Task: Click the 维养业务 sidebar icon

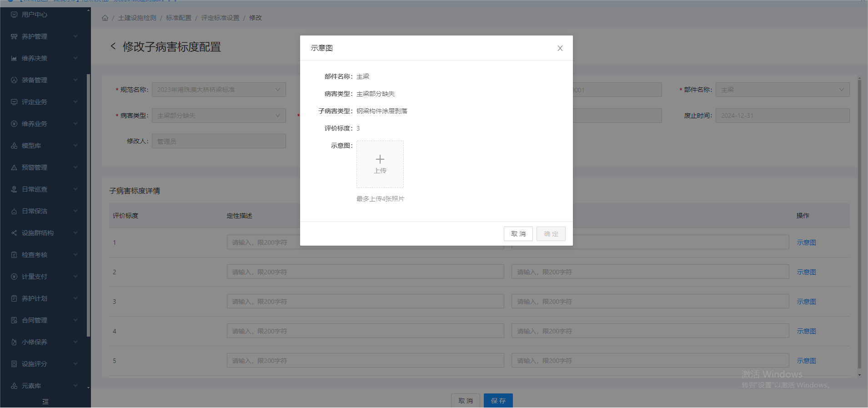Action: pyautogui.click(x=14, y=124)
